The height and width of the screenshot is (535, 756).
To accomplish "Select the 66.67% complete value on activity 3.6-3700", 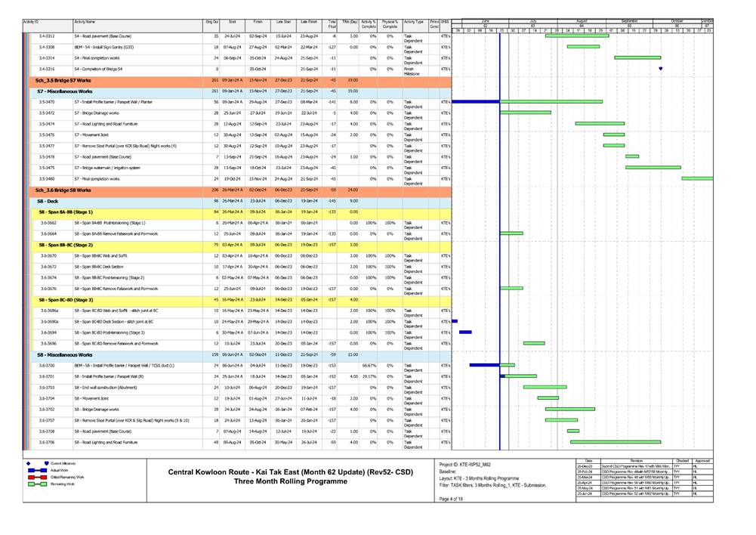I will tap(370, 365).
